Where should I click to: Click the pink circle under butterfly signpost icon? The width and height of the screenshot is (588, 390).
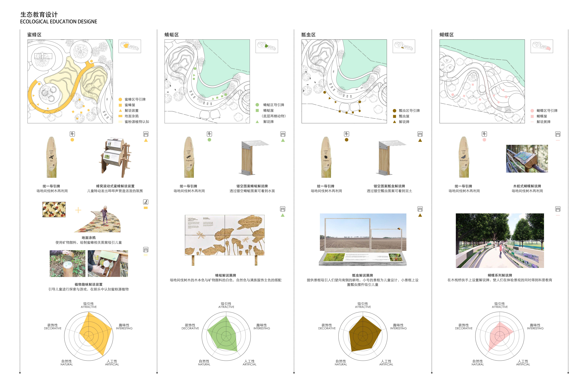[484, 140]
